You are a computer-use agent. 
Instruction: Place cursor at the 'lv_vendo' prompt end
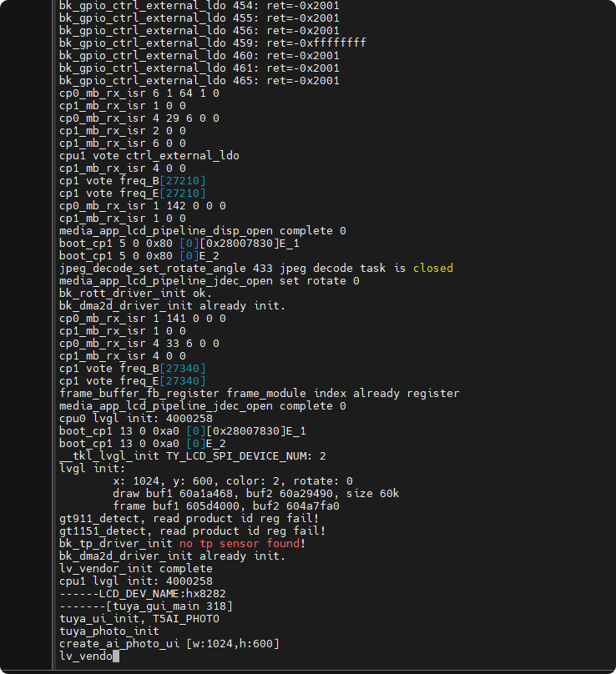coord(116,656)
